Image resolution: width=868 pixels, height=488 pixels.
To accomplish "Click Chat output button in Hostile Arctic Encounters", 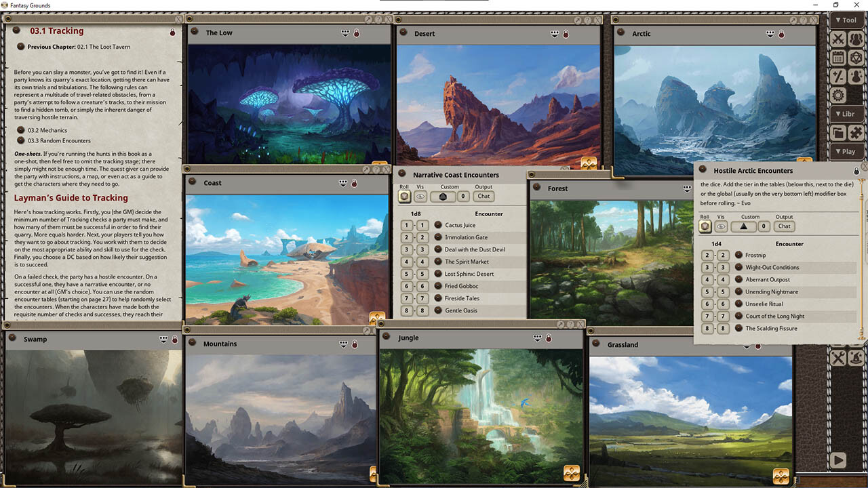I will [x=785, y=226].
